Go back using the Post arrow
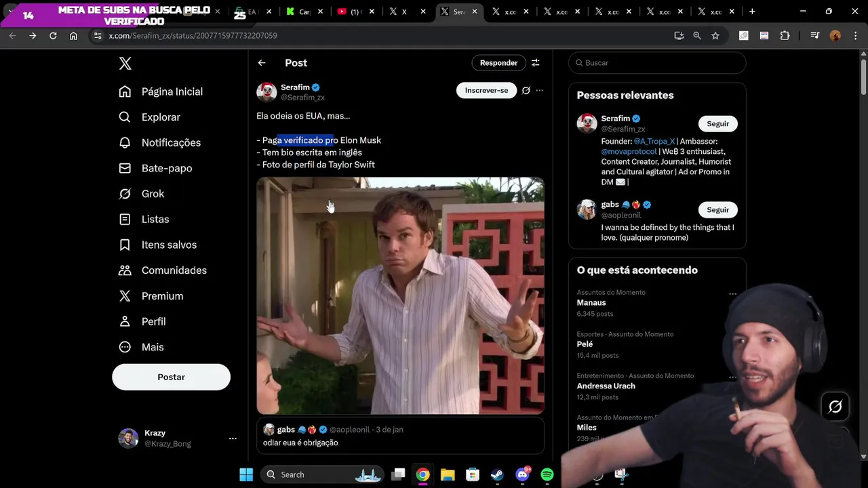The height and width of the screenshot is (488, 868). [262, 63]
